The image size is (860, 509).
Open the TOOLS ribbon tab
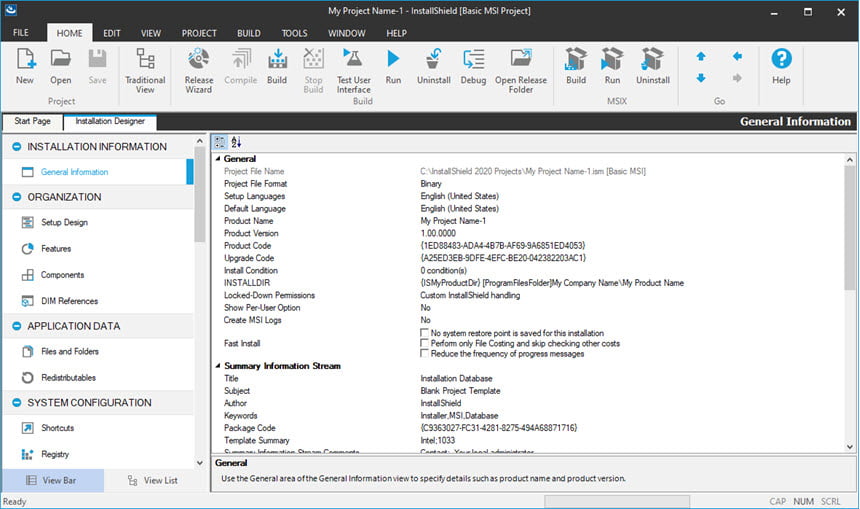(x=295, y=33)
